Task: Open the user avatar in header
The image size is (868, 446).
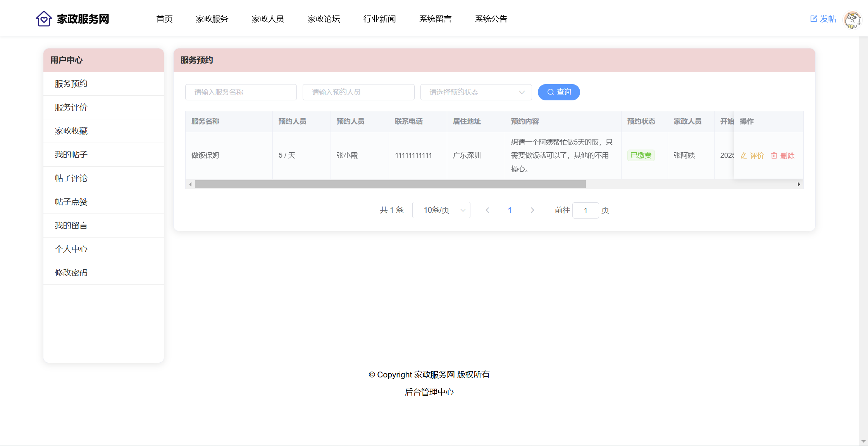Action: 852,20
